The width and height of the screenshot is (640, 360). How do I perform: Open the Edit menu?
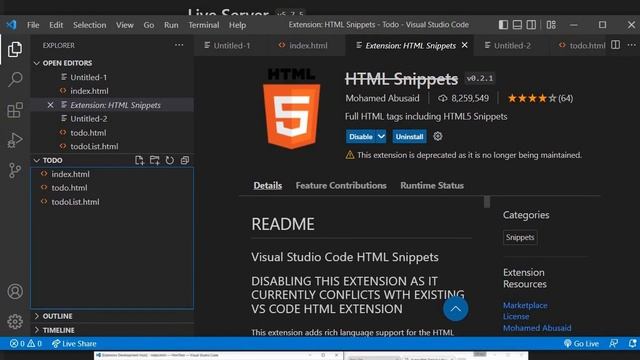pos(56,25)
